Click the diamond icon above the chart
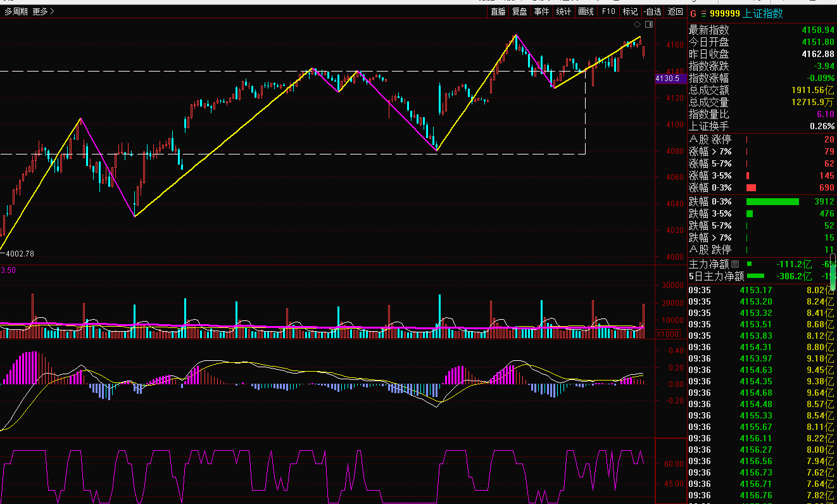 pyautogui.click(x=637, y=25)
